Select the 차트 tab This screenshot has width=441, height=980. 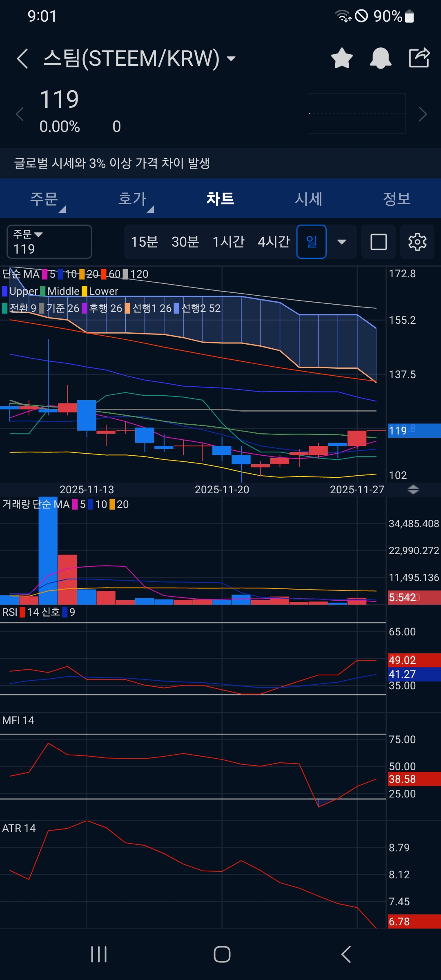(x=220, y=199)
